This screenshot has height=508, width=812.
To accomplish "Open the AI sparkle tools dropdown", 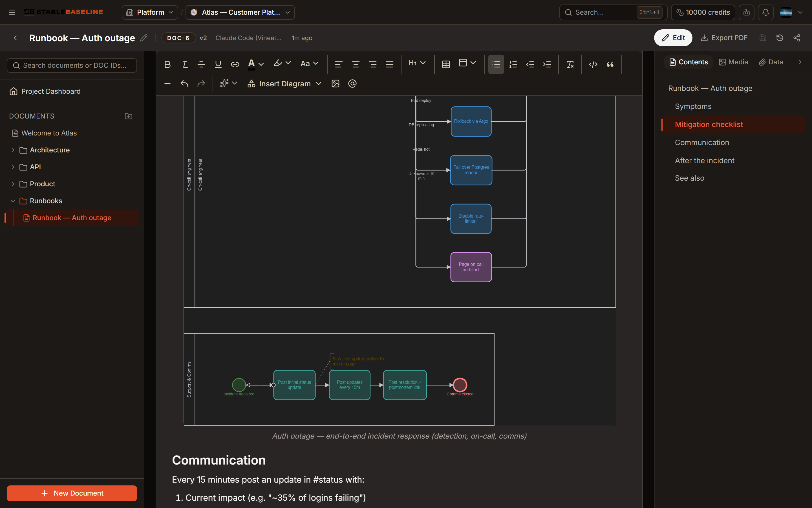I will pyautogui.click(x=228, y=83).
